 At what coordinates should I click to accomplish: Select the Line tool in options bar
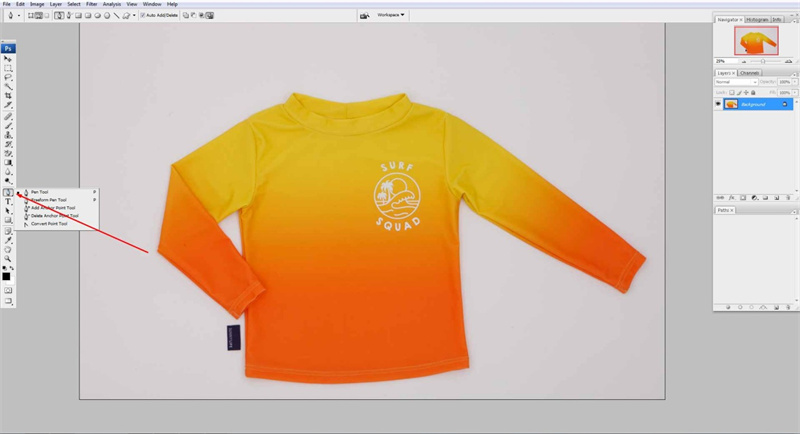pyautogui.click(x=116, y=15)
